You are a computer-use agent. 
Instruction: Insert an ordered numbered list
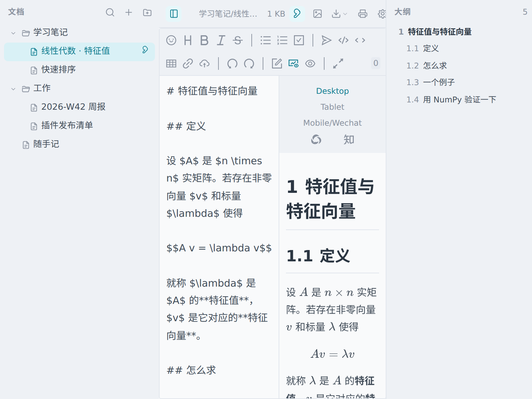point(282,40)
